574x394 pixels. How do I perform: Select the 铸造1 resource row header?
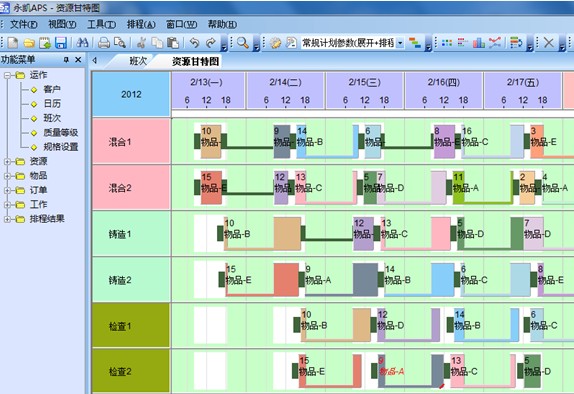(131, 234)
